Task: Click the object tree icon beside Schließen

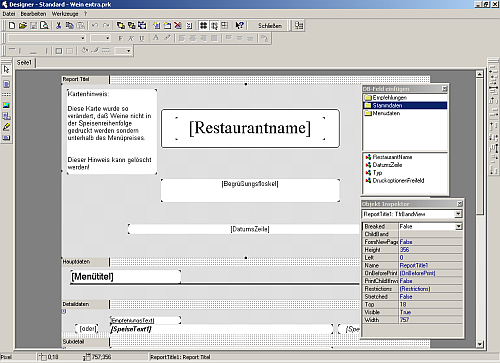Action: coord(299,25)
